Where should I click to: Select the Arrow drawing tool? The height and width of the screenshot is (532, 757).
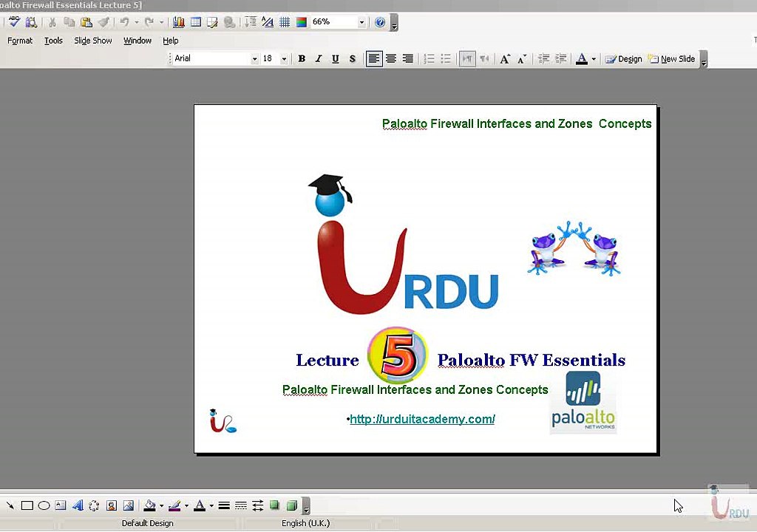click(10, 505)
